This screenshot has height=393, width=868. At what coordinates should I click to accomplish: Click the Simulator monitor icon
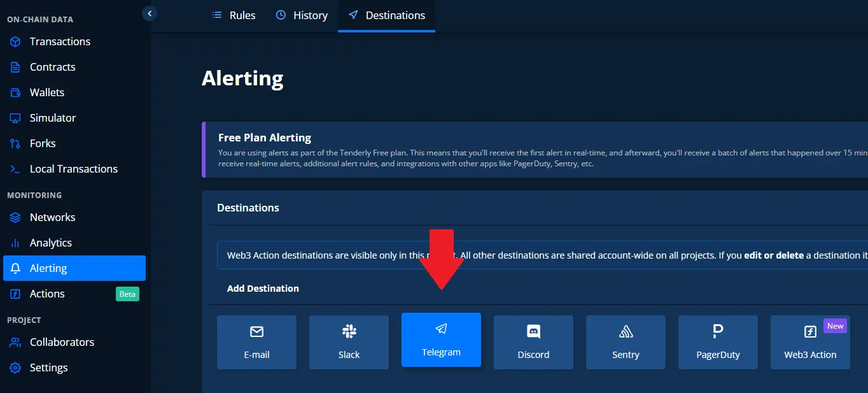point(16,118)
